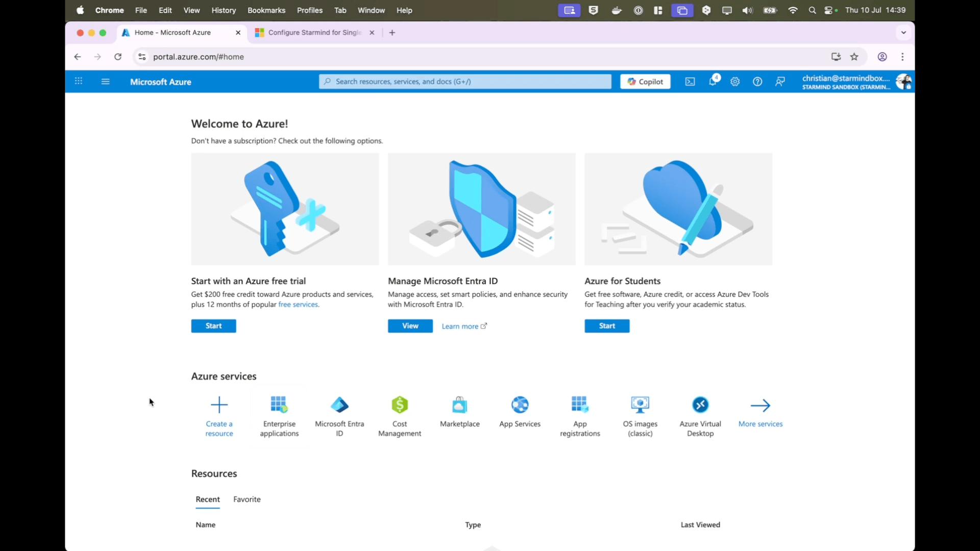Open the Window menu
Screen dimensions: 980x551
371,10
